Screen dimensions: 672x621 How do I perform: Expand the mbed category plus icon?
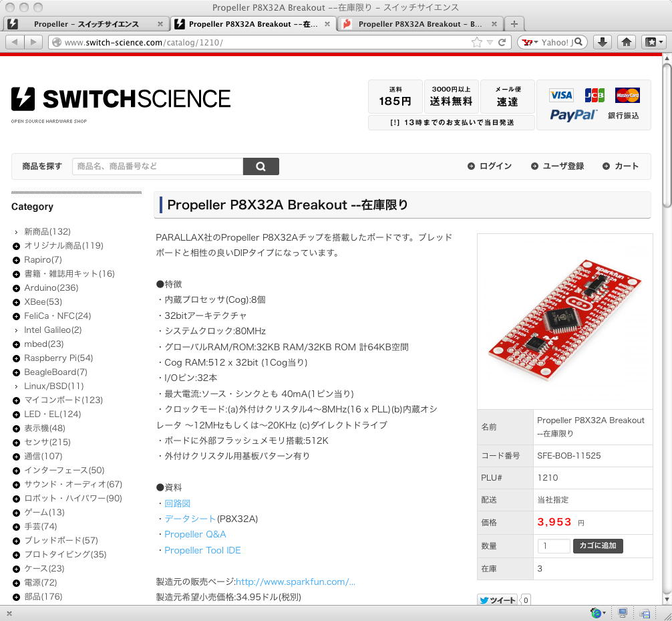(16, 344)
